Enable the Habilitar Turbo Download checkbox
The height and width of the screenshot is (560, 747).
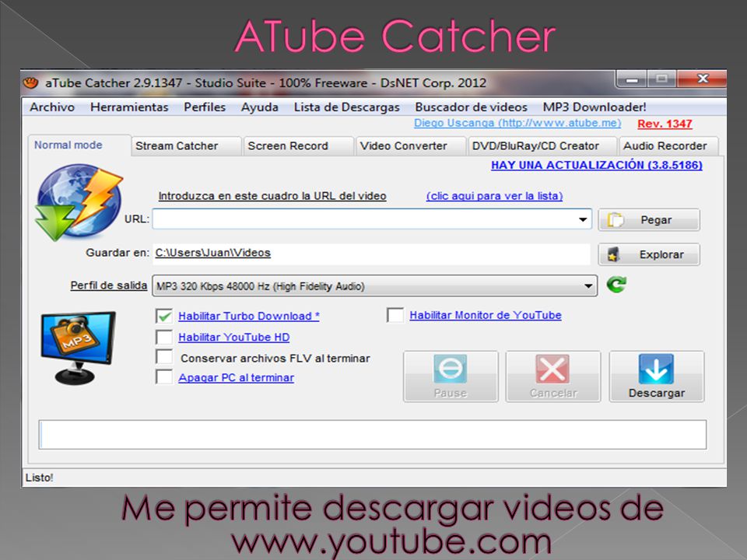coord(164,316)
